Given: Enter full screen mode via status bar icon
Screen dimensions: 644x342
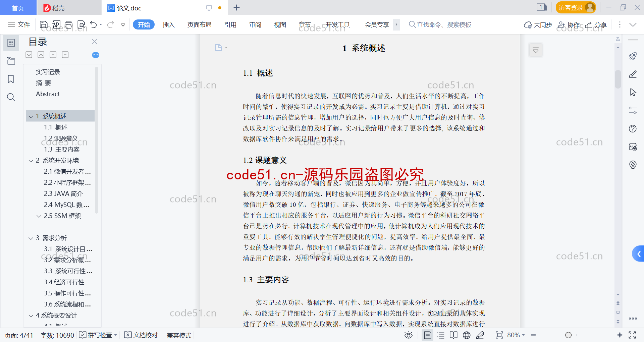Looking at the screenshot, I should point(632,335).
